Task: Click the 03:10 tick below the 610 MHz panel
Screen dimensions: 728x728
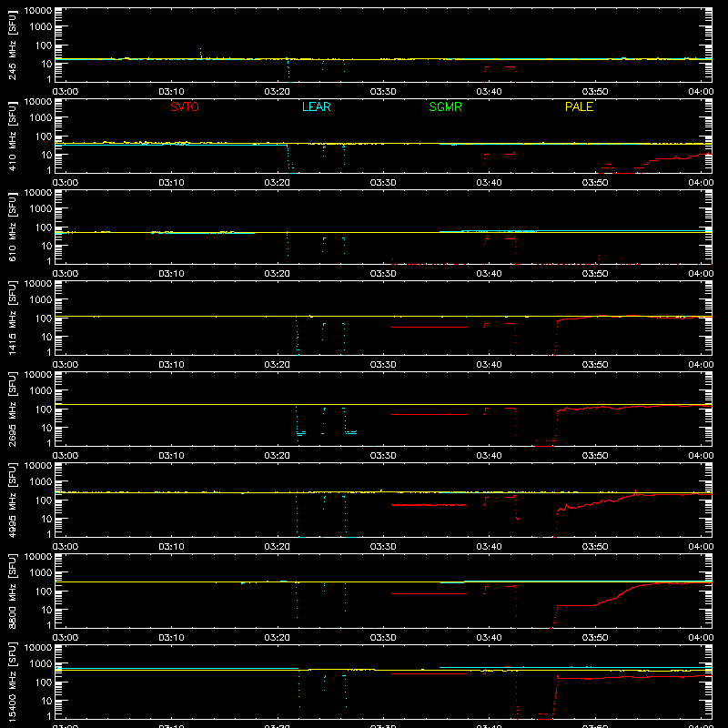Action: tap(171, 274)
